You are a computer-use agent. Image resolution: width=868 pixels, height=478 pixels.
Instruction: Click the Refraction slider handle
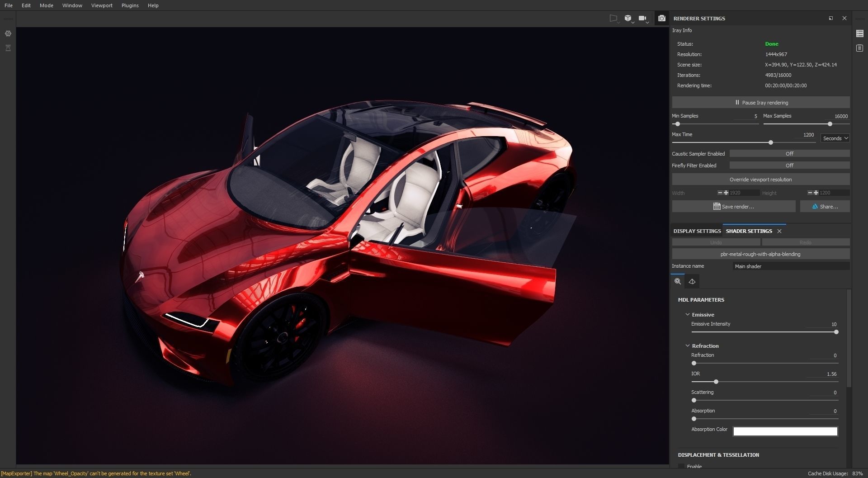click(694, 363)
